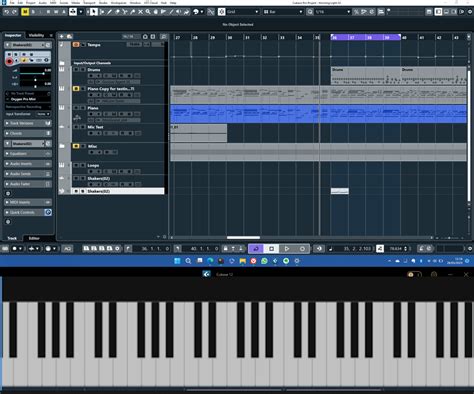Toggle the Snap button beside Grid
Viewport: 474px width, 394px height.
[x=222, y=12]
